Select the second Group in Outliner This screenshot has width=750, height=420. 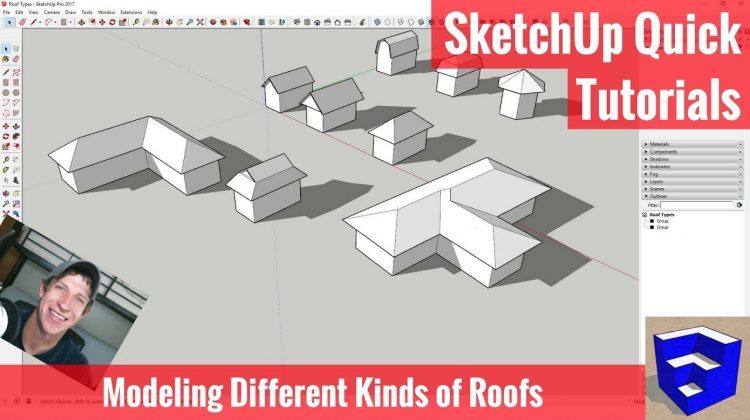(662, 227)
